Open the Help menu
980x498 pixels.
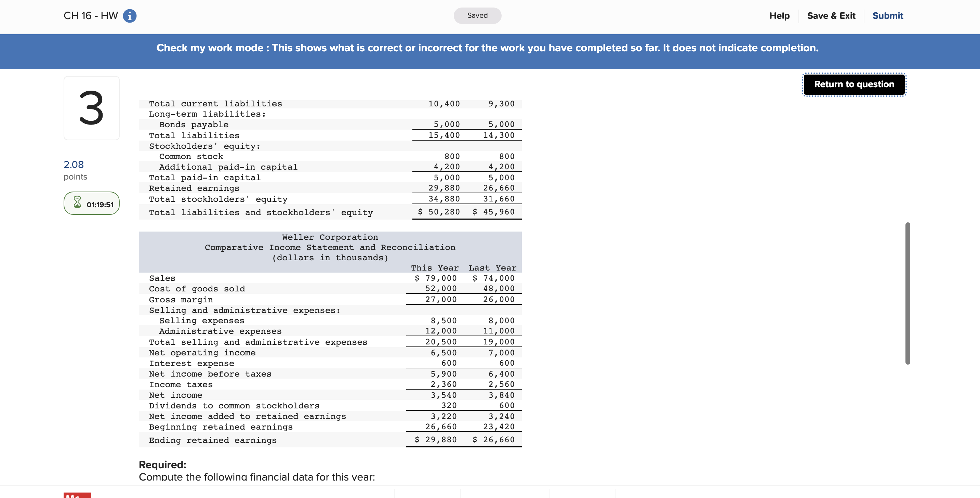tap(779, 16)
